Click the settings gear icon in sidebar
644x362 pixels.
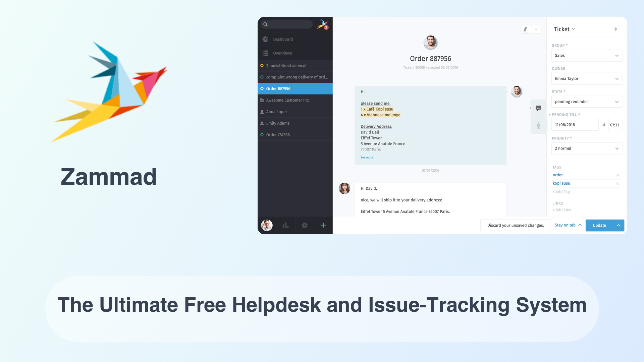click(x=304, y=226)
